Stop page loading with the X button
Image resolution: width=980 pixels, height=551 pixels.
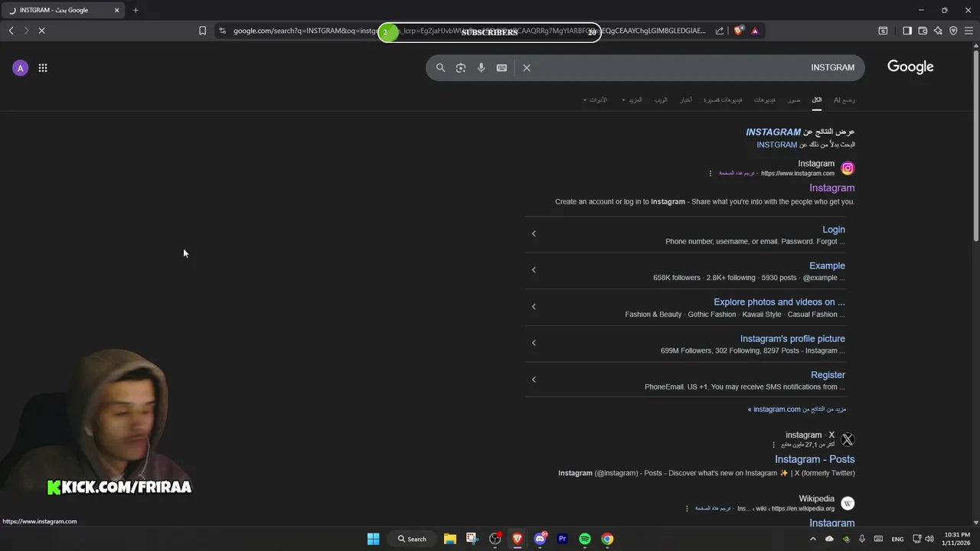[41, 31]
